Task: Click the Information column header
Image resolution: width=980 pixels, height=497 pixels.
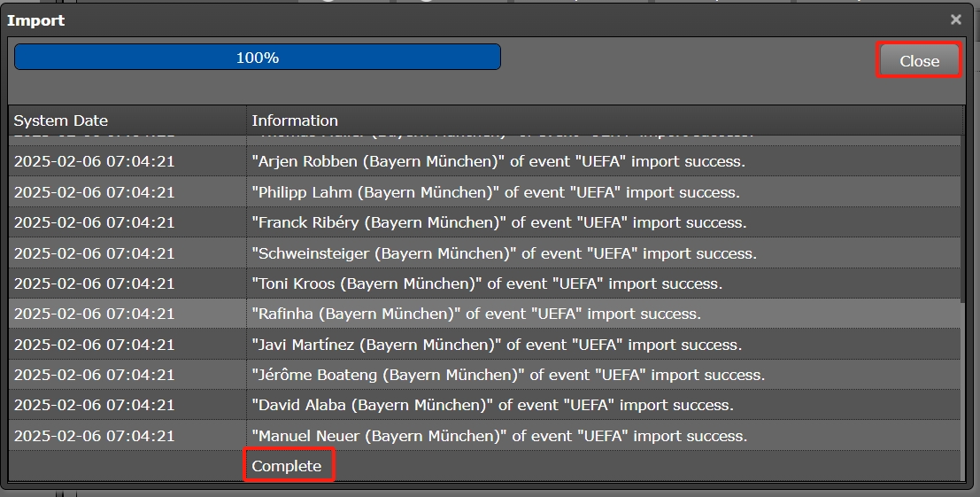Action: pyautogui.click(x=295, y=120)
